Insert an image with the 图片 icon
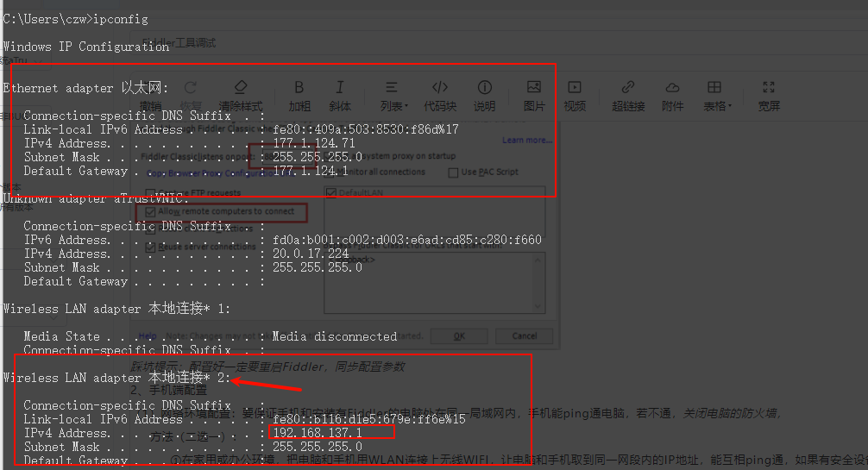 (534, 88)
